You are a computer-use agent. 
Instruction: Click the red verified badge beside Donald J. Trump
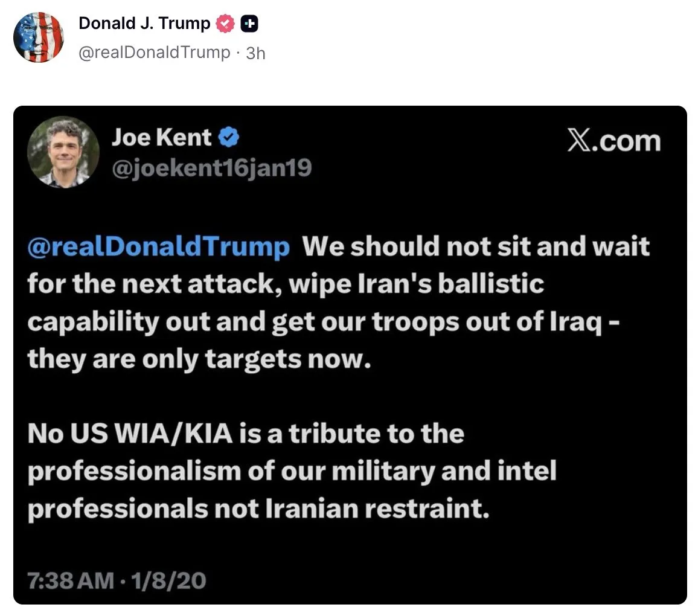(x=225, y=24)
